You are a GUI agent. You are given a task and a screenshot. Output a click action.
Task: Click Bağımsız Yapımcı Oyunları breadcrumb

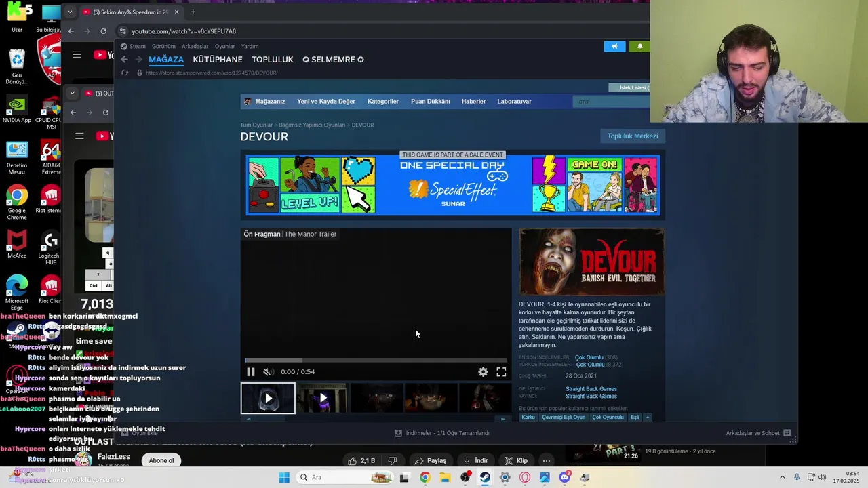pyautogui.click(x=312, y=125)
